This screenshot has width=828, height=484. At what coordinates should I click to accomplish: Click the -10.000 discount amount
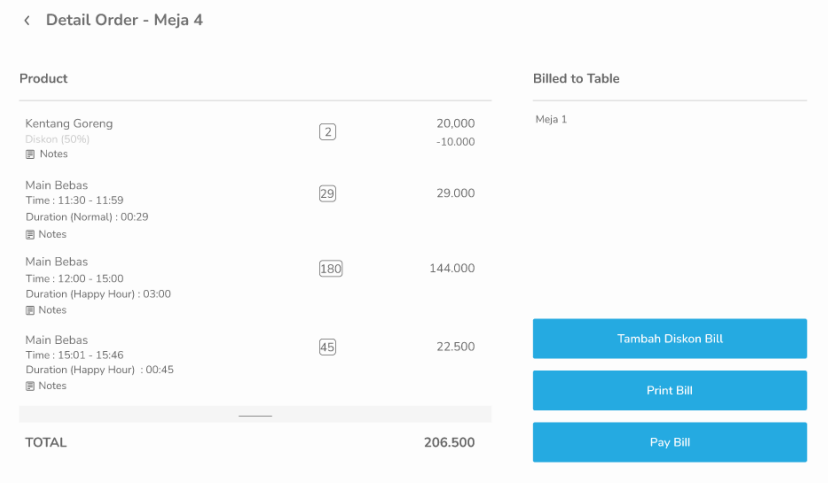[x=455, y=142]
